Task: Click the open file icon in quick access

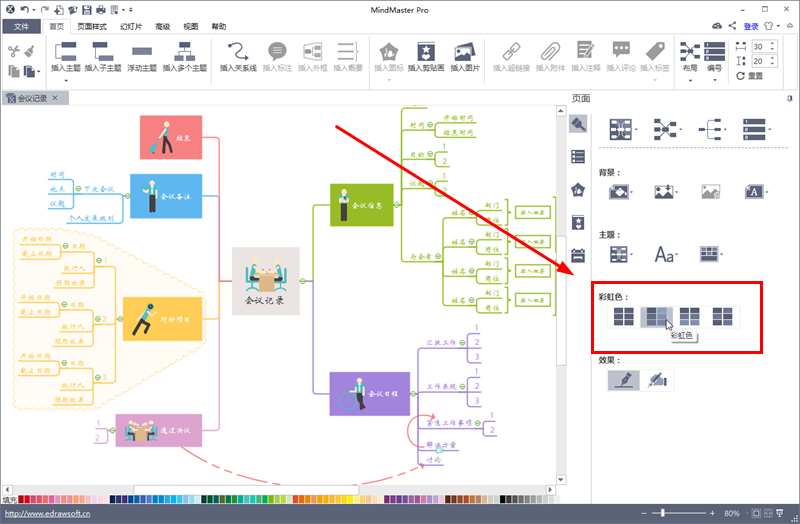Action: point(73,10)
